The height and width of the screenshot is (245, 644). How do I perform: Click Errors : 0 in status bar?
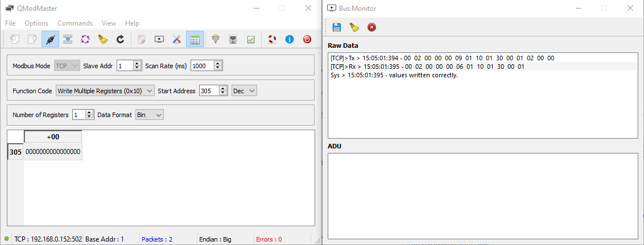[269, 239]
